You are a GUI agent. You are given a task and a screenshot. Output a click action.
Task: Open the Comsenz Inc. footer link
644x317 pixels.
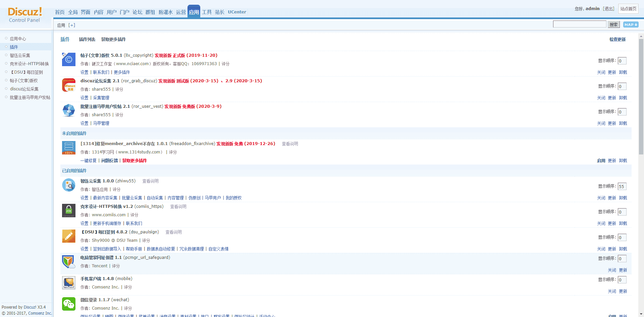pyautogui.click(x=40, y=313)
